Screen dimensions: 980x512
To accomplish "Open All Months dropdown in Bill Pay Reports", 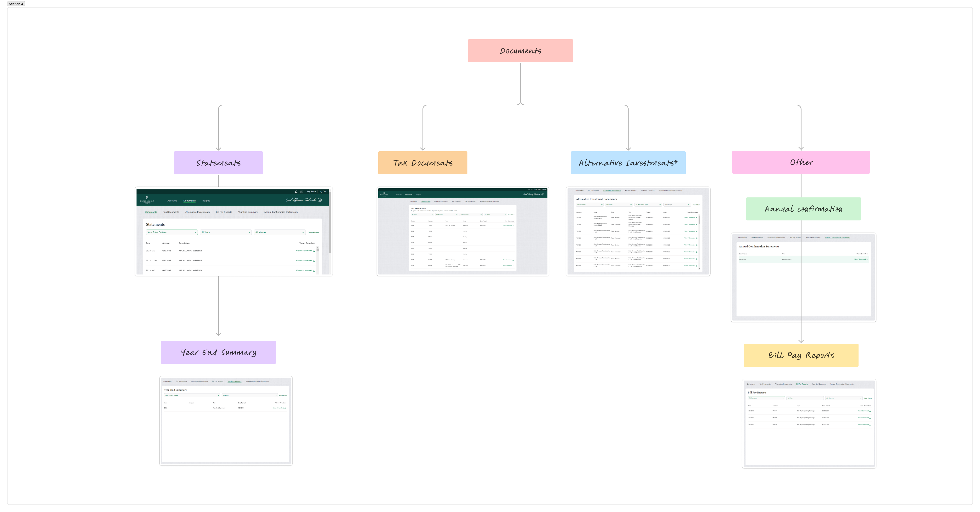I will 843,398.
